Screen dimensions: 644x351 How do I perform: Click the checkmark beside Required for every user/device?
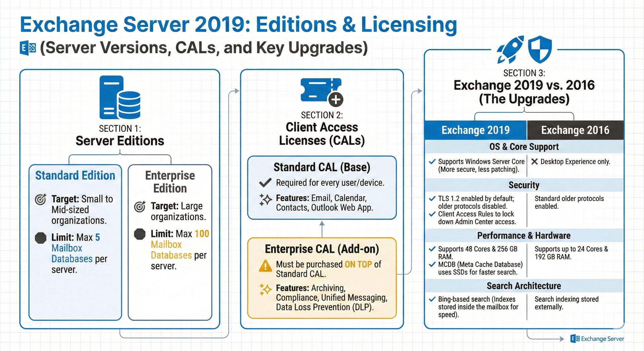[265, 183]
